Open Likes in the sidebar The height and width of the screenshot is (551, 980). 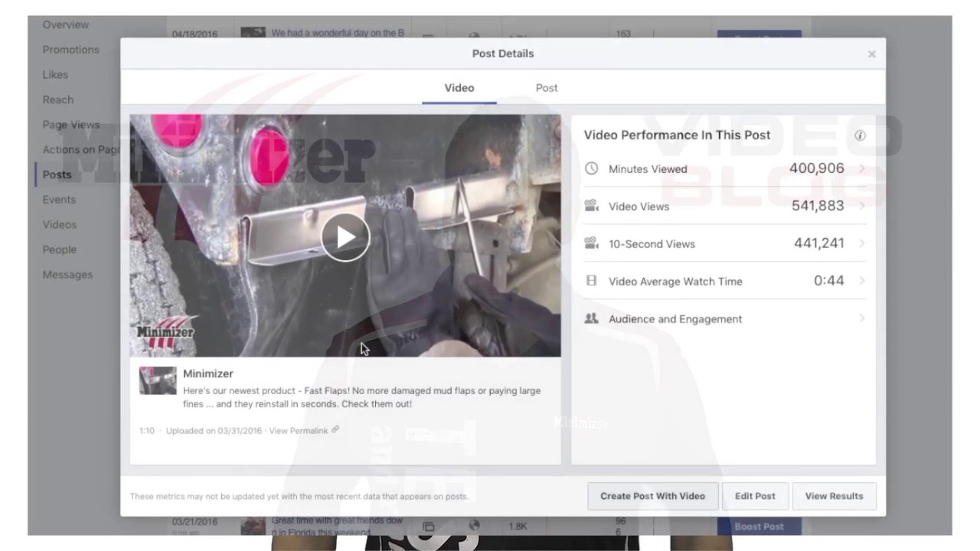[55, 75]
